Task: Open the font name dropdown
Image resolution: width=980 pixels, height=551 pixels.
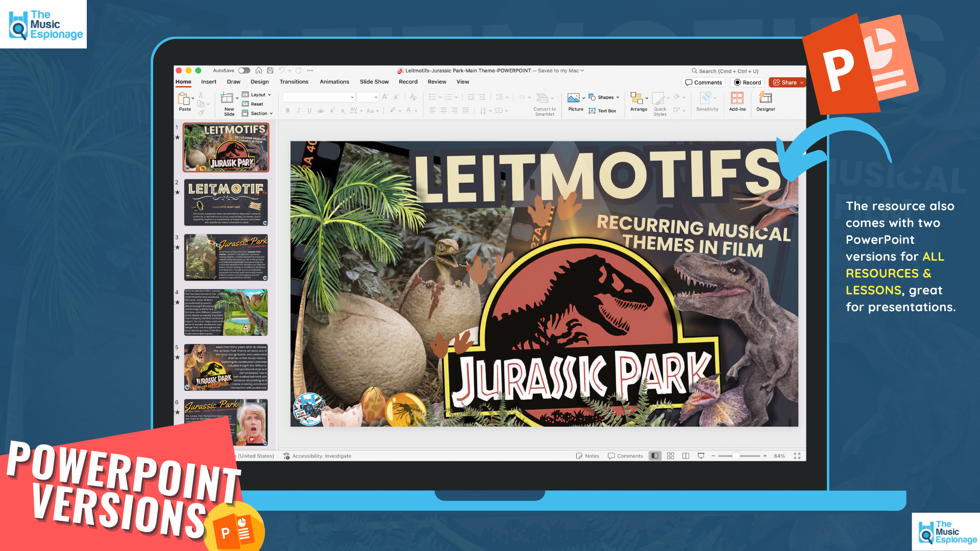Action: click(352, 97)
